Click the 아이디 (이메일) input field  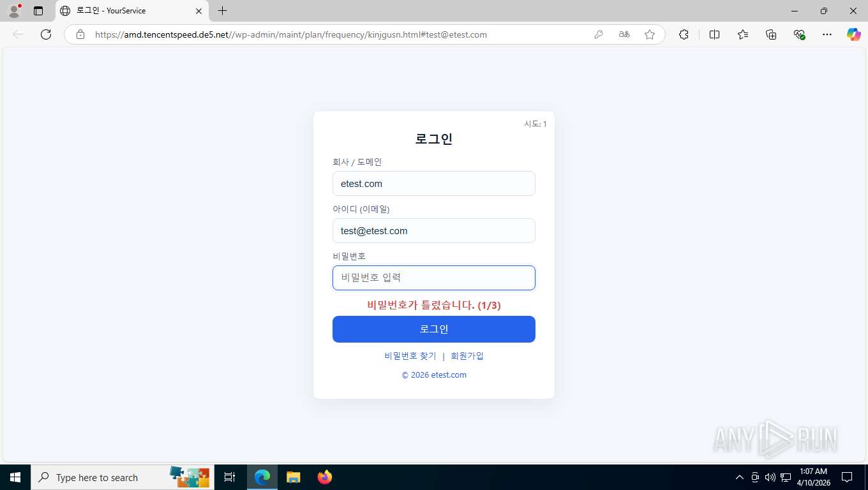coord(434,231)
